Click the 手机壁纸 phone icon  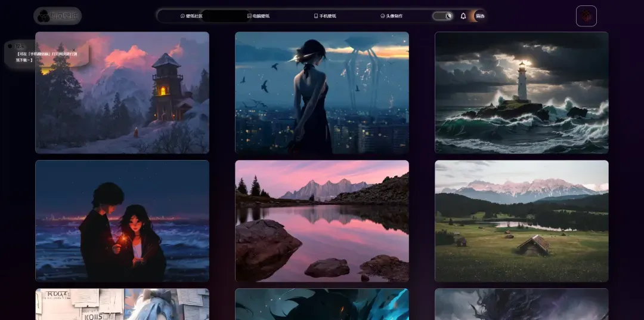316,16
